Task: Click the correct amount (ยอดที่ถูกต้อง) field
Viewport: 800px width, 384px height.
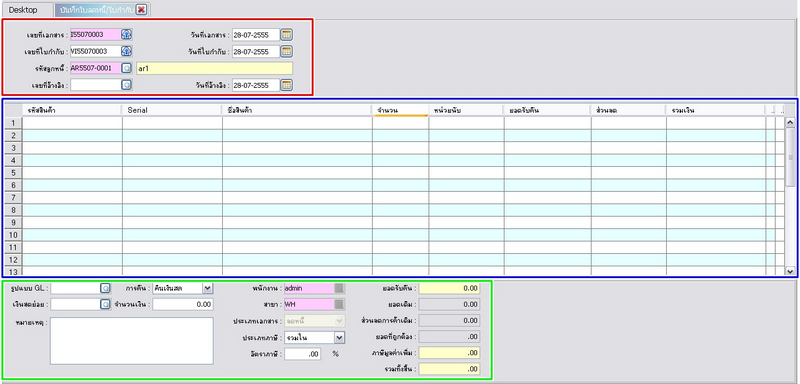Action: pyautogui.click(x=449, y=337)
